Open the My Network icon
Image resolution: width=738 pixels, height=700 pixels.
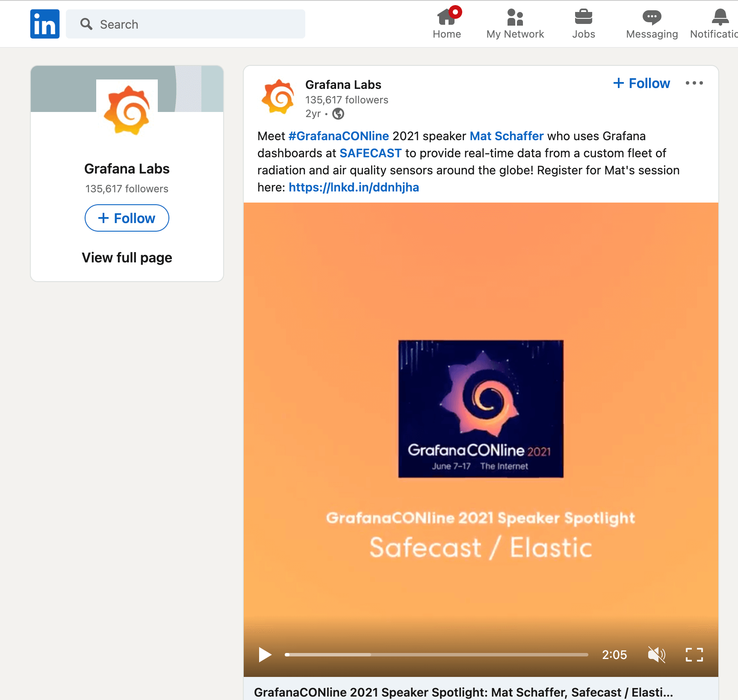click(515, 18)
